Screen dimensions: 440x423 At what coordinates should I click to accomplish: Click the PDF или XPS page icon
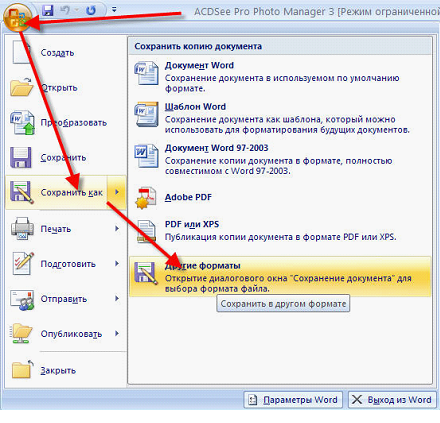(146, 231)
